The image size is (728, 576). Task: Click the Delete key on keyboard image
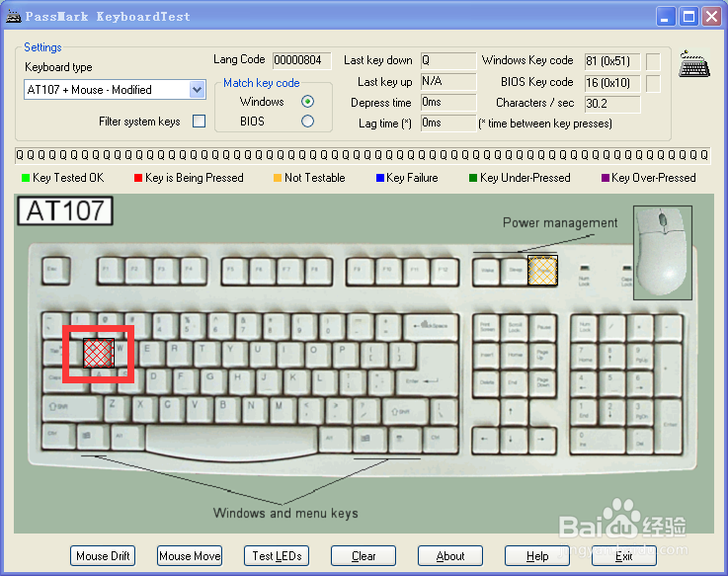coord(487,383)
